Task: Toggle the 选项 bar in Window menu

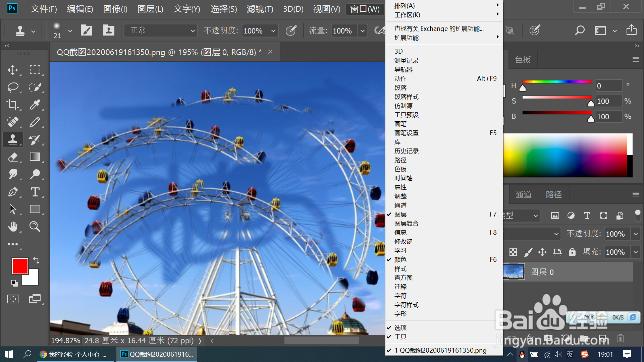Action: (444, 328)
